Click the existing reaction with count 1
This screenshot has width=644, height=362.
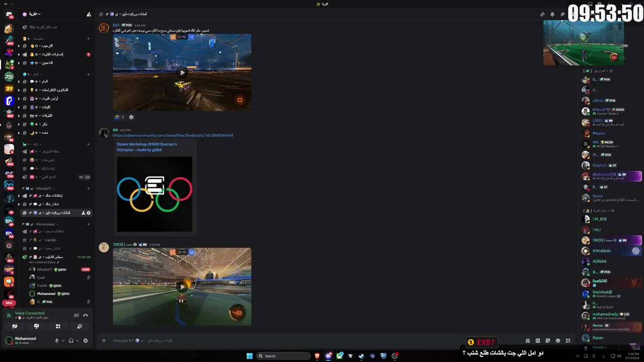pyautogui.click(x=119, y=117)
